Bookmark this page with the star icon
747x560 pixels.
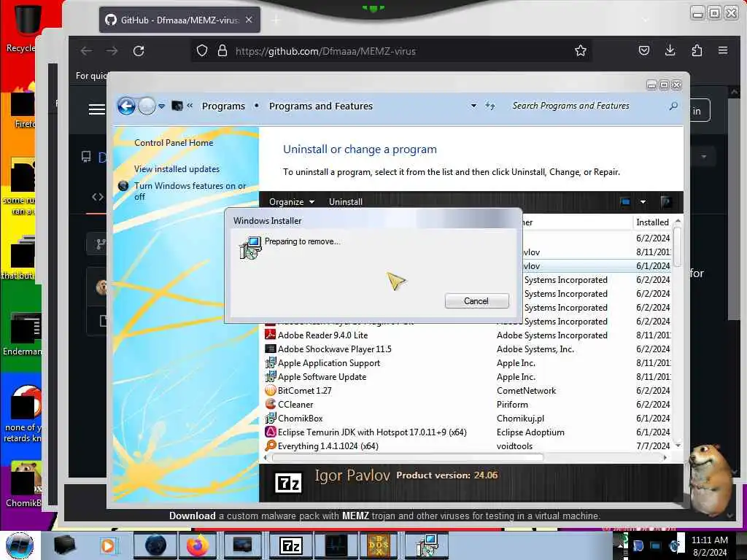pos(580,50)
